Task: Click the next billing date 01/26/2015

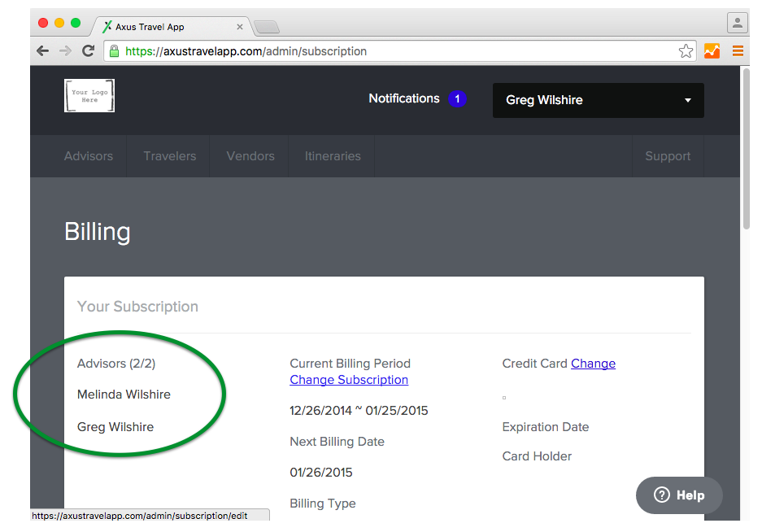Action: 320,473
